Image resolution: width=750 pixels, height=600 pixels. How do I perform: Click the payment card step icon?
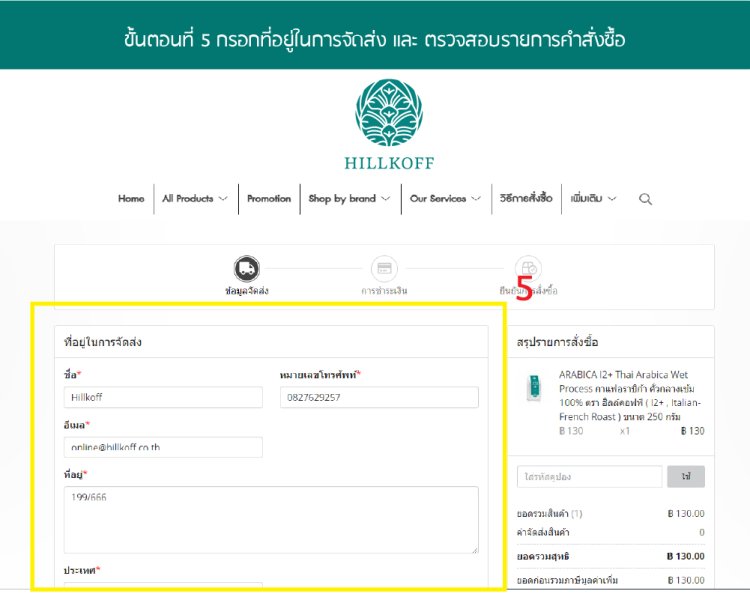[384, 268]
